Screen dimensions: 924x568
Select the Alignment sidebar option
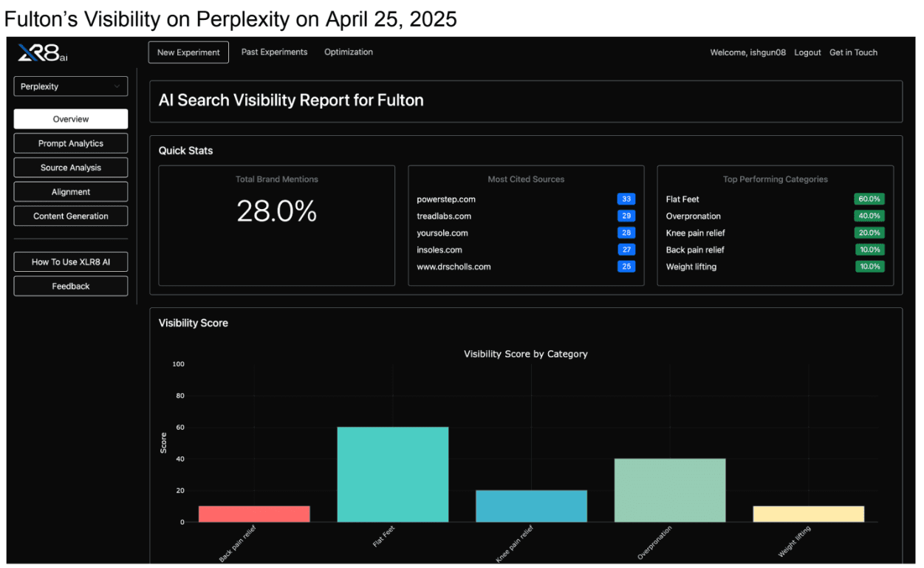[x=70, y=191]
